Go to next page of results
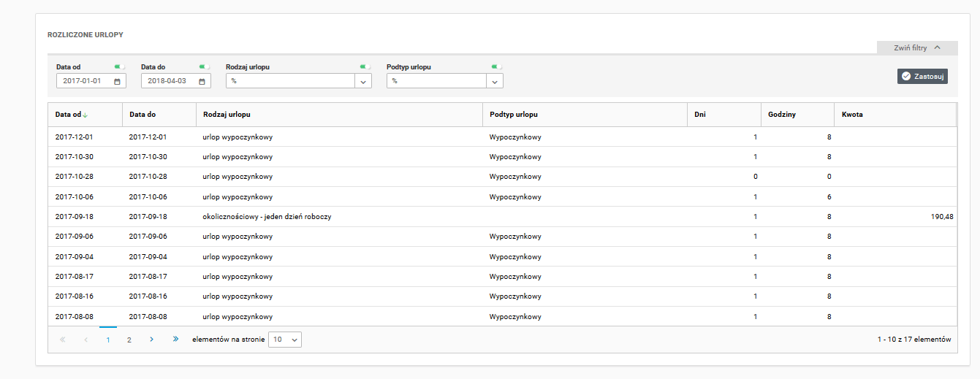Screen dimensions: 980x379 pyautogui.click(x=151, y=340)
